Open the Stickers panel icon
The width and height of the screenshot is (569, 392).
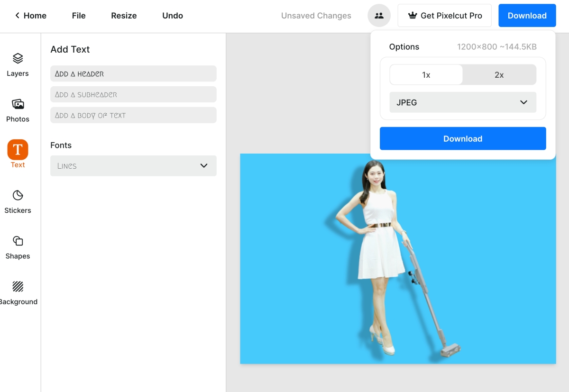point(18,196)
